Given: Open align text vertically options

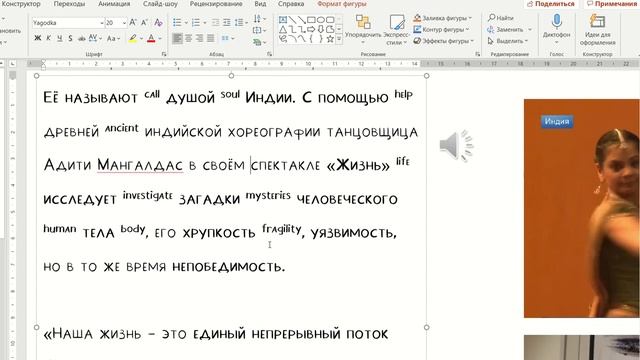Looking at the screenshot, I should tap(259, 30).
